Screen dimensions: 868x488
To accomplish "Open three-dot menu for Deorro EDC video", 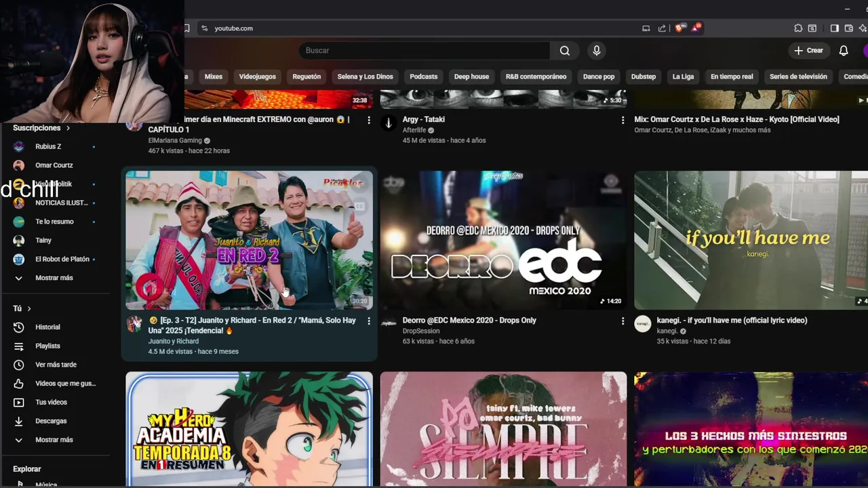I will 623,321.
